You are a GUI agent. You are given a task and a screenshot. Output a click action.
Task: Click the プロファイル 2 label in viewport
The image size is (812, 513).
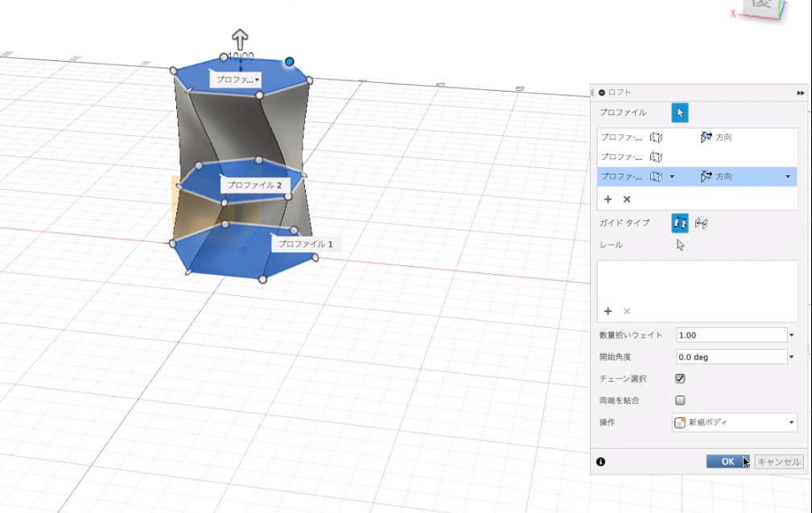point(254,185)
